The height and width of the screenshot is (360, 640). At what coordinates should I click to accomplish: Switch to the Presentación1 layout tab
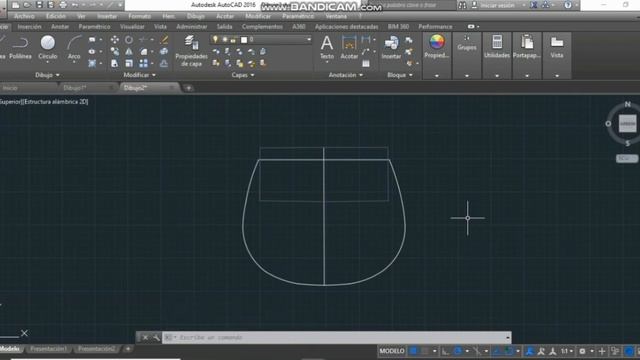click(49, 349)
